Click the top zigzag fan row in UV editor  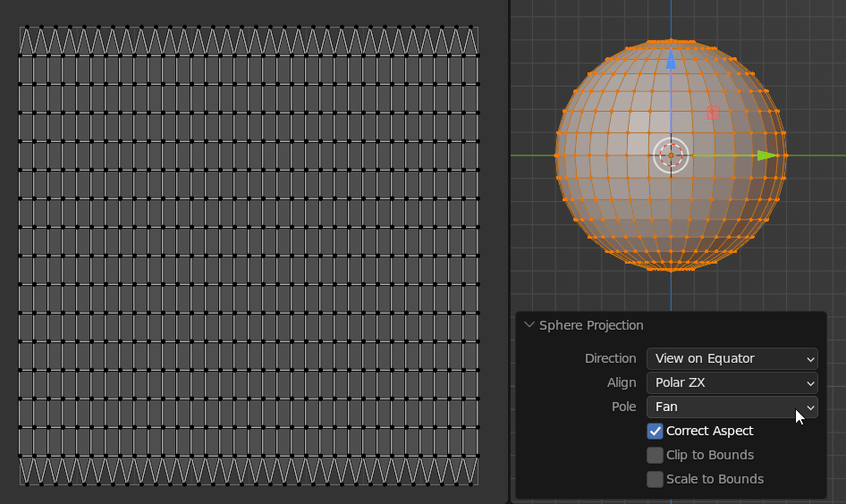point(249,40)
